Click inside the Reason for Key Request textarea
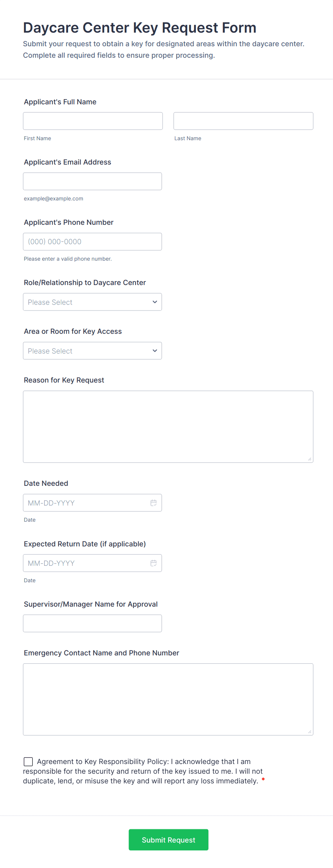This screenshot has height=868, width=333. pos(168,427)
